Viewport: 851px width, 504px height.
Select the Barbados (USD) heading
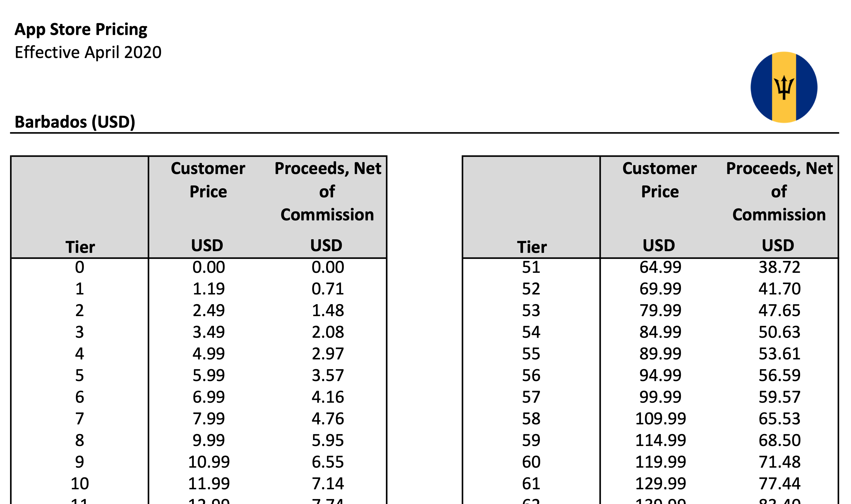75,122
